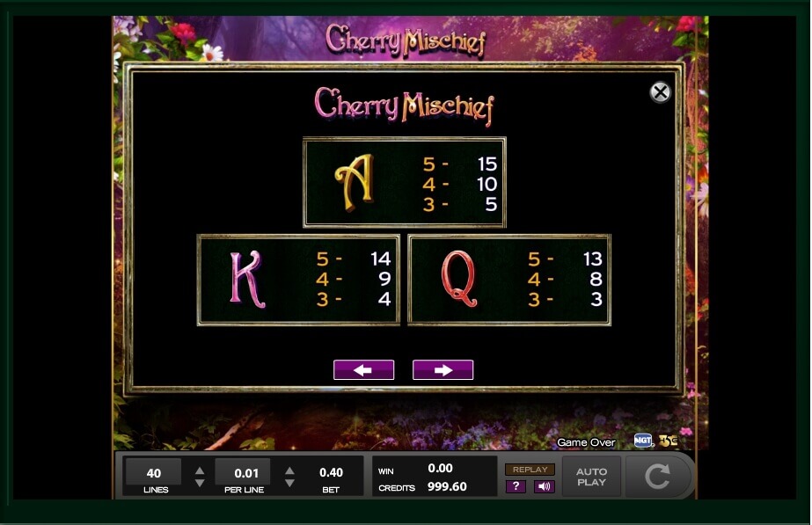The image size is (812, 525).
Task: Go to the next paytable page arrow
Action: click(x=443, y=369)
